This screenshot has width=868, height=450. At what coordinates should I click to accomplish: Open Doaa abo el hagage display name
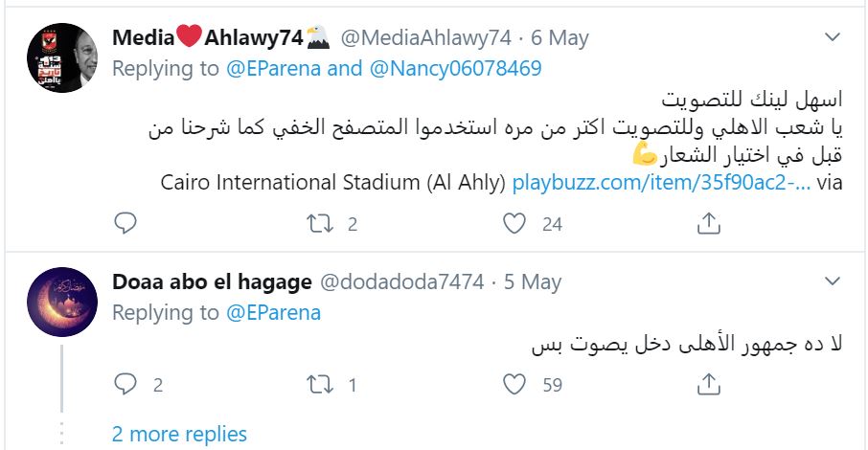tap(212, 282)
